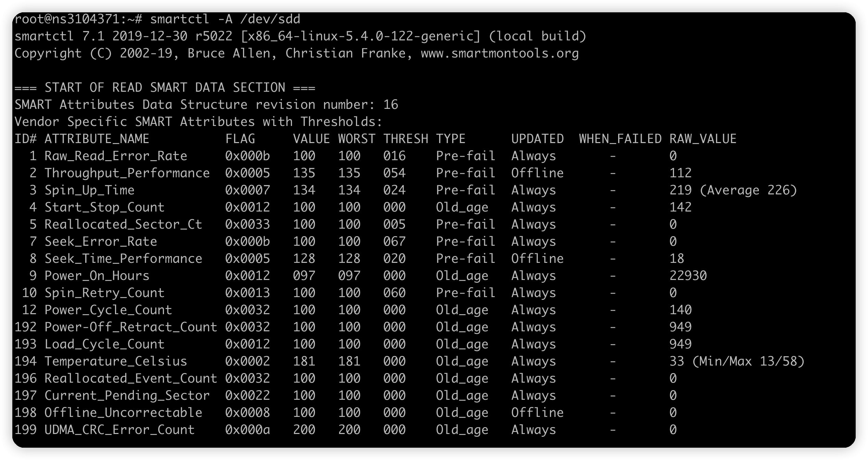Click the Seek_Time_Performance raw value 18

677,259
